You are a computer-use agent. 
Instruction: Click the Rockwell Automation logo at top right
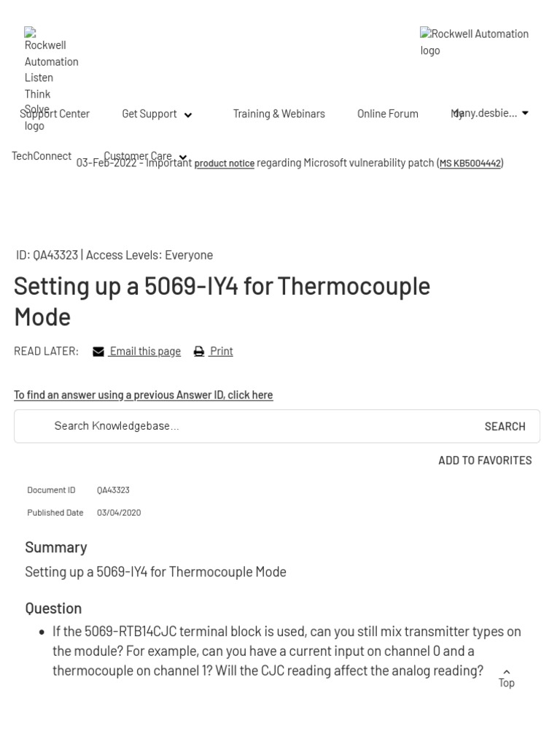474,42
